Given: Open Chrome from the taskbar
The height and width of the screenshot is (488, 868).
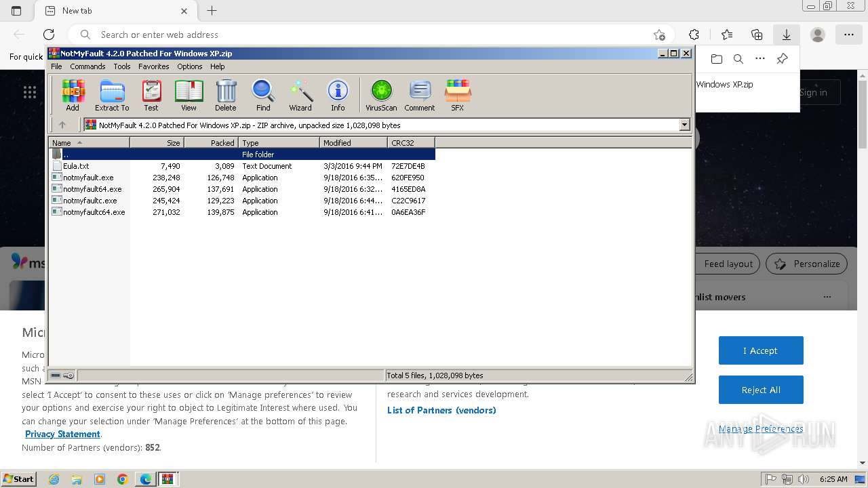Looking at the screenshot, I should click(x=123, y=479).
